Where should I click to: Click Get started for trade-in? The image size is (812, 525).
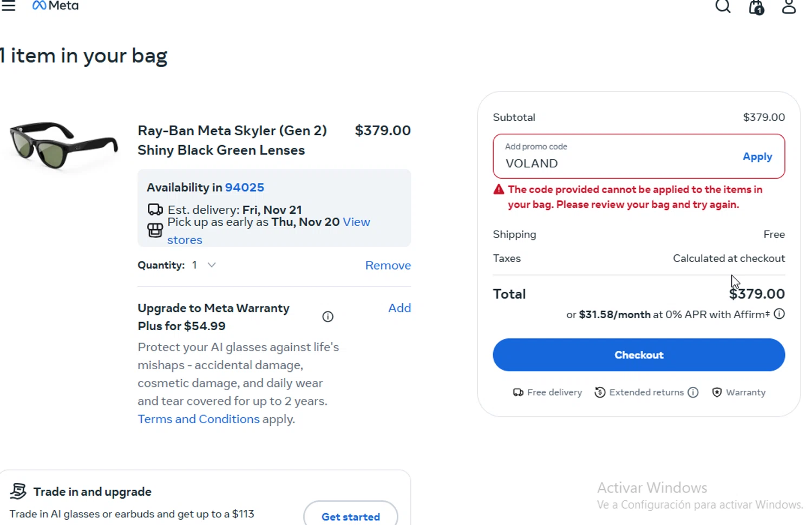350,516
